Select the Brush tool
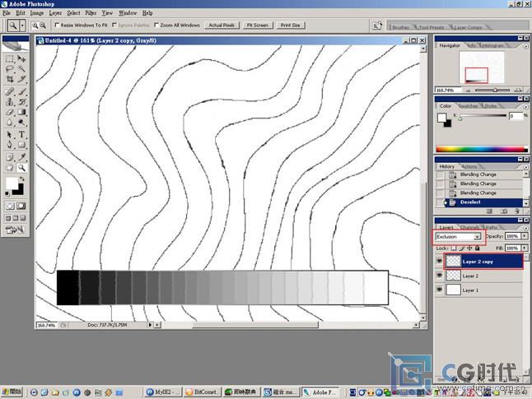The width and height of the screenshot is (532, 399). click(21, 91)
